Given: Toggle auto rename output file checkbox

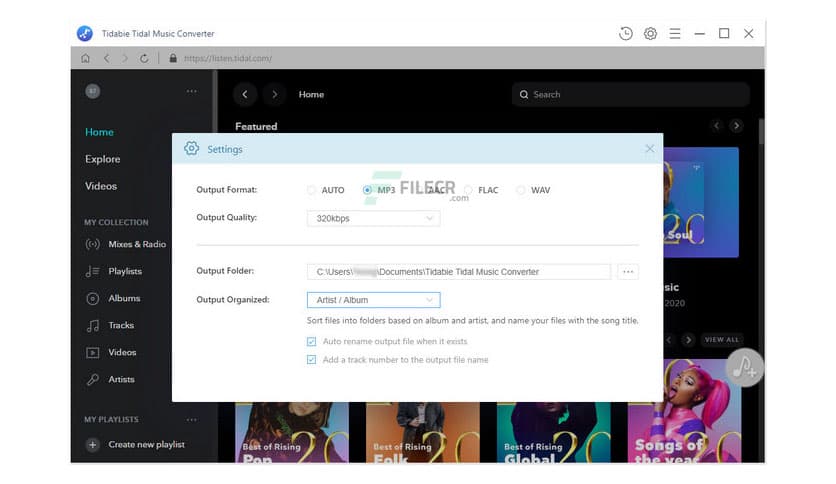Looking at the screenshot, I should pyautogui.click(x=311, y=341).
